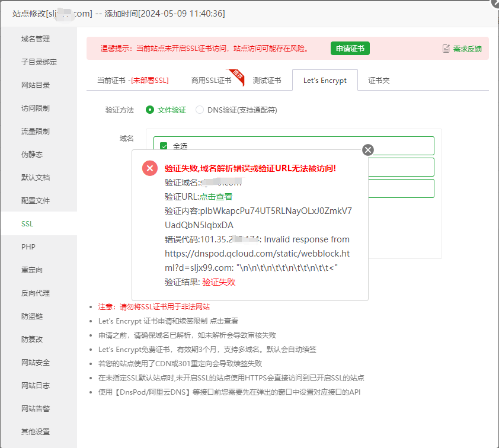Open 点击查看 Let's Encrypt limits link
The width and height of the screenshot is (499, 448).
tap(224, 321)
